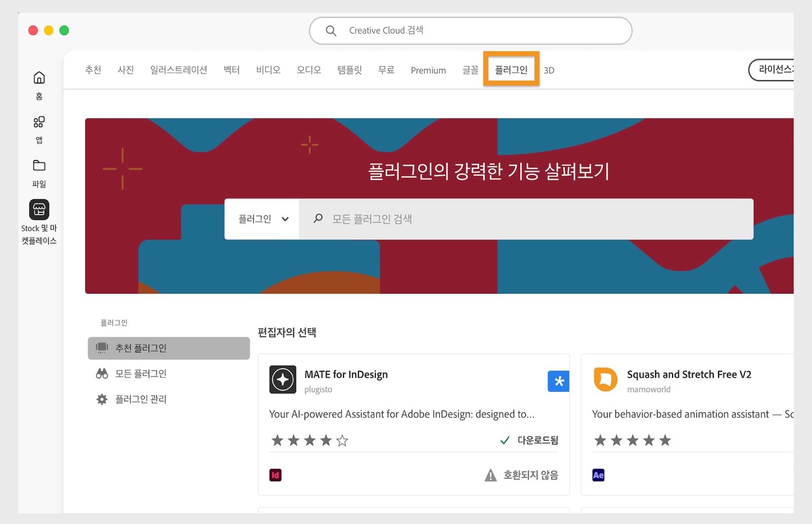Click the Squash and Stretch description text
The height and width of the screenshot is (524, 812).
693,414
